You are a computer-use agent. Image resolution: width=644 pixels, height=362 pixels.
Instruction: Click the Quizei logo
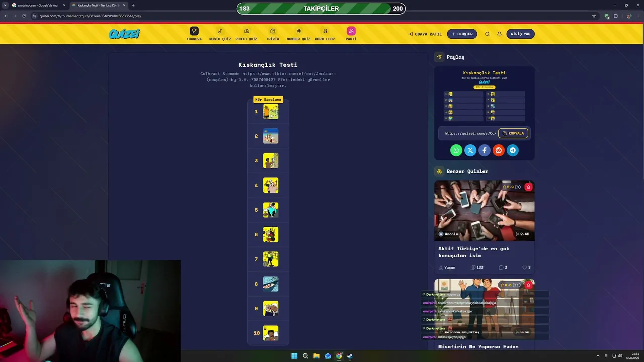pos(124,34)
